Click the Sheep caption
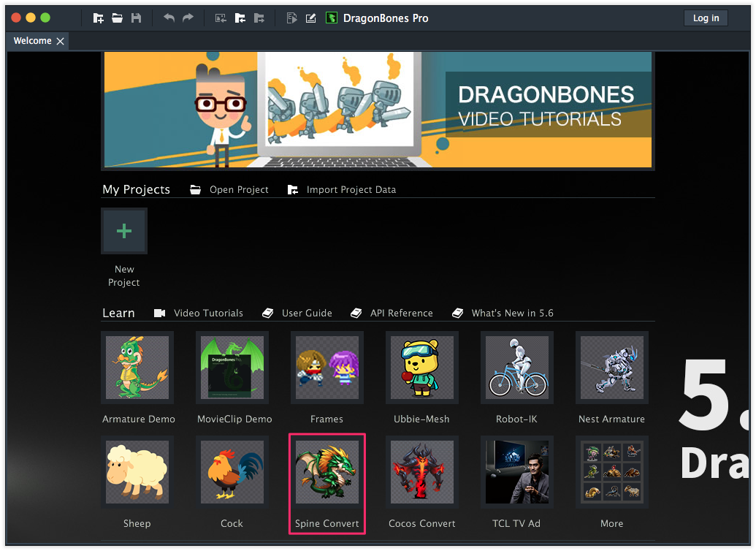 [137, 523]
